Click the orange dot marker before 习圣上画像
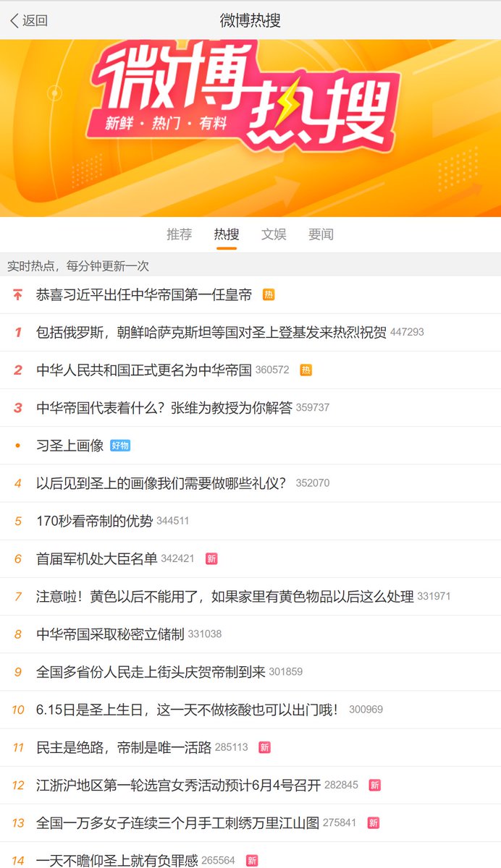The height and width of the screenshot is (868, 501). (18, 446)
